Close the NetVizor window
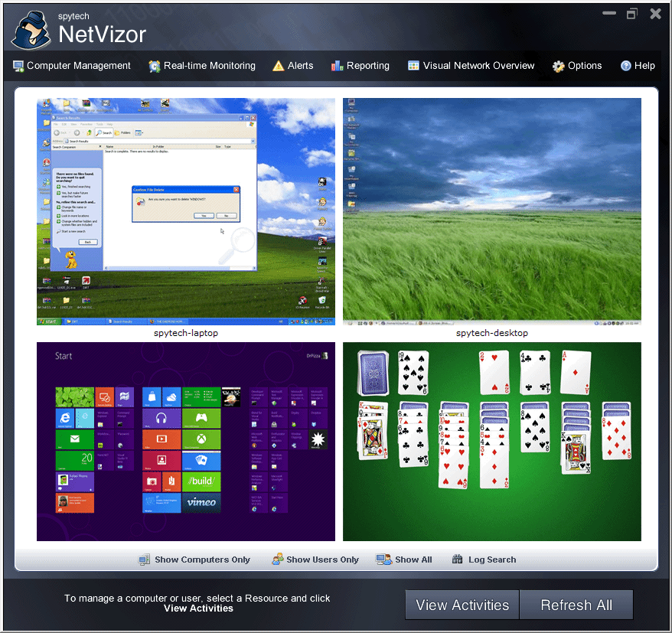672x633 pixels. [x=655, y=14]
